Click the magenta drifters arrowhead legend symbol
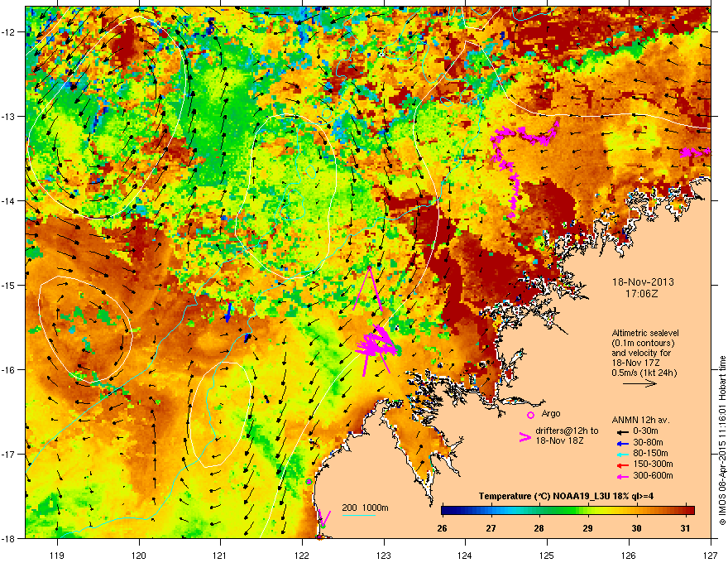This screenshot has height=563, width=728. (x=524, y=437)
